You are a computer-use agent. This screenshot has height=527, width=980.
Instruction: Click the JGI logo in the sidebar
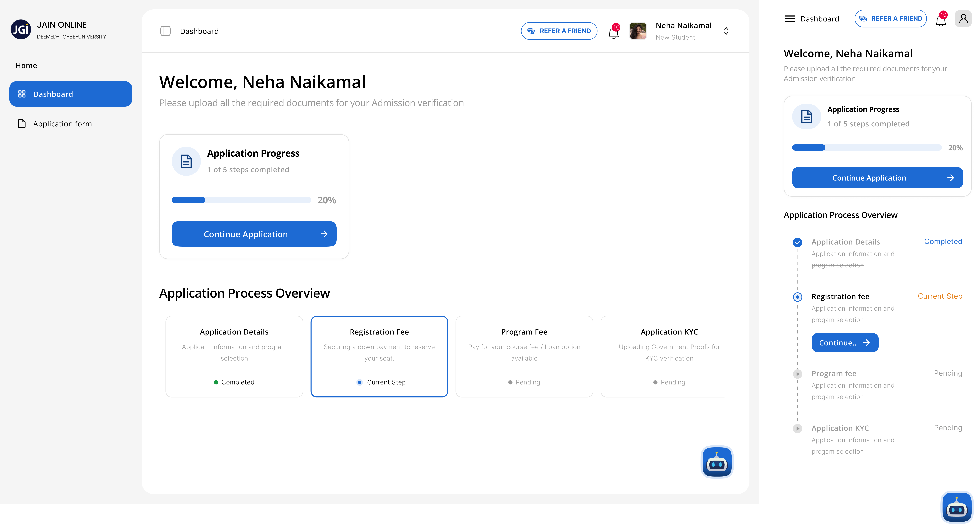pos(21,29)
